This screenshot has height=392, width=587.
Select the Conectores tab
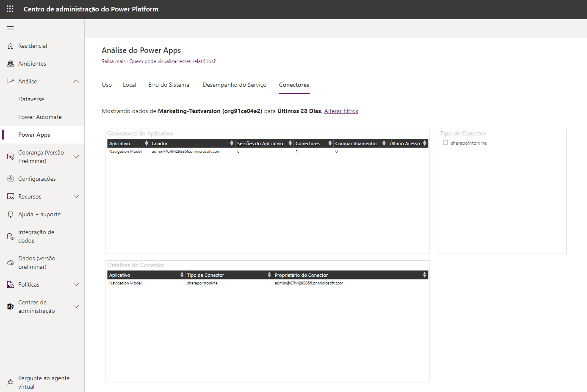[294, 85]
